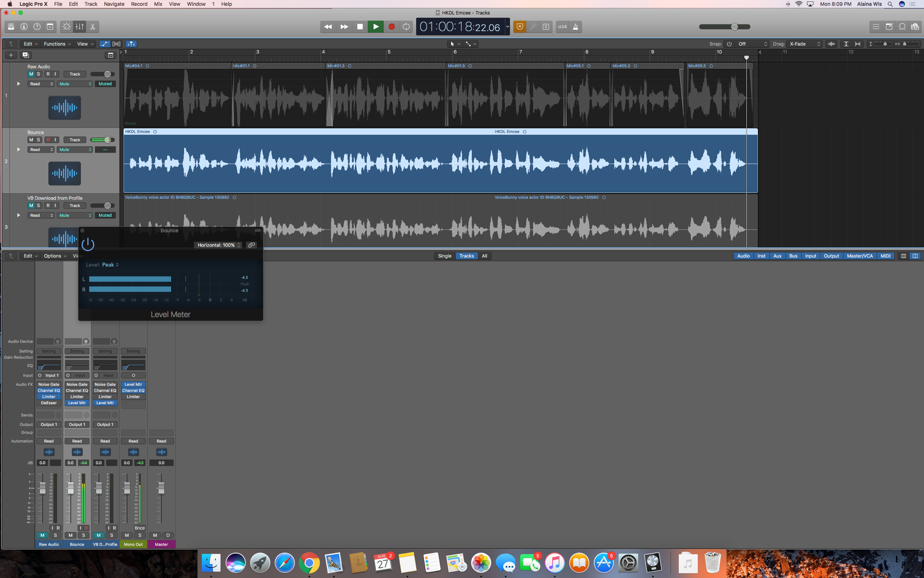Open the Mixers toolbar button
924x578 pixels.
coord(79,27)
